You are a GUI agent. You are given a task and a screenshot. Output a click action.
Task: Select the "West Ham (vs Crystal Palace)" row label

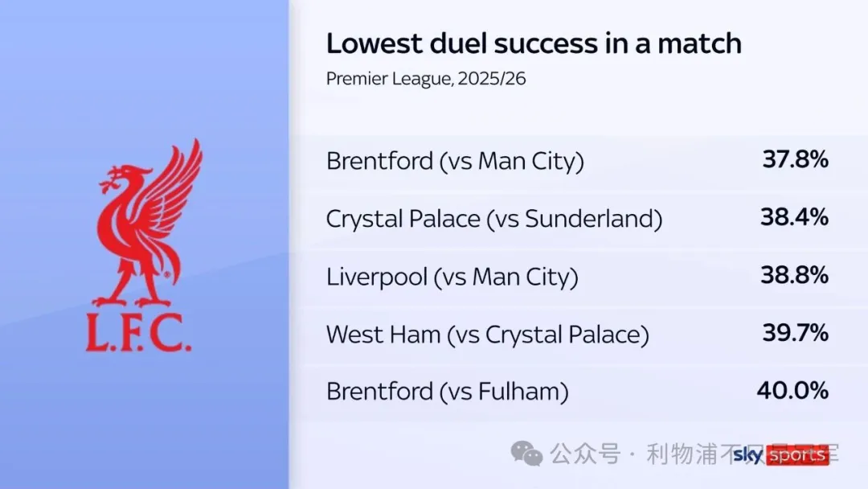[487, 334]
